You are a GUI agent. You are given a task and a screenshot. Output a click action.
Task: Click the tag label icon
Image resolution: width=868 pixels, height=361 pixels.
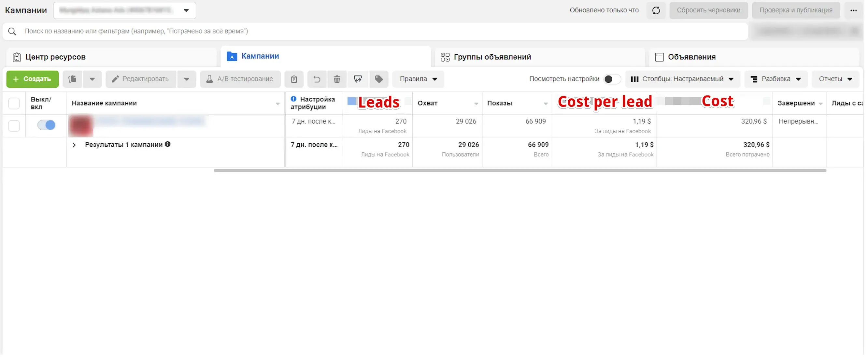[x=379, y=79]
